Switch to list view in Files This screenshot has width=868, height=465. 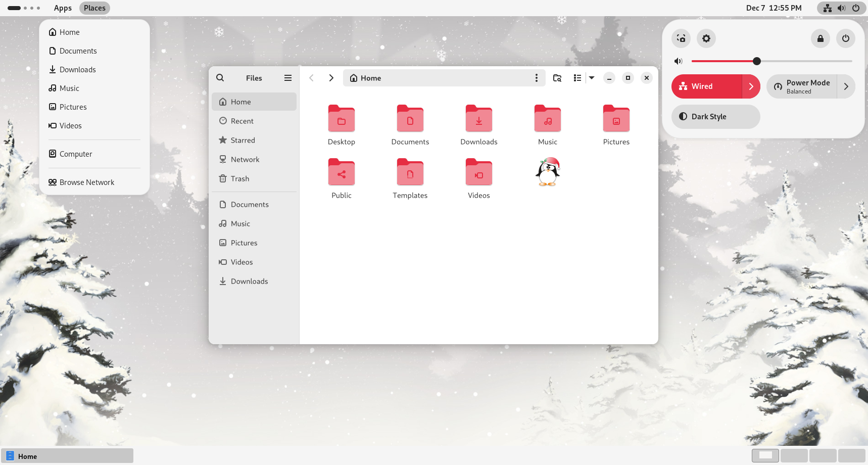pos(577,78)
